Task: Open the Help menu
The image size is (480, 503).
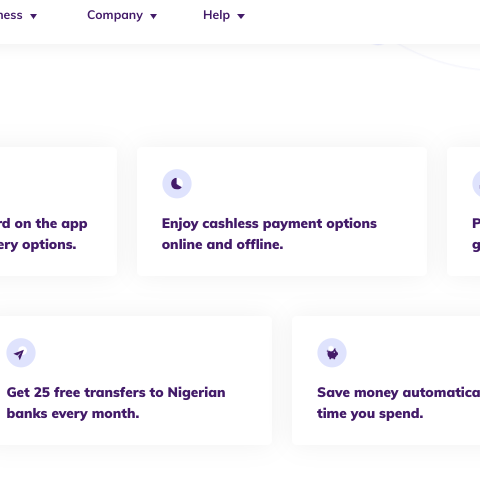Action: pos(216,15)
